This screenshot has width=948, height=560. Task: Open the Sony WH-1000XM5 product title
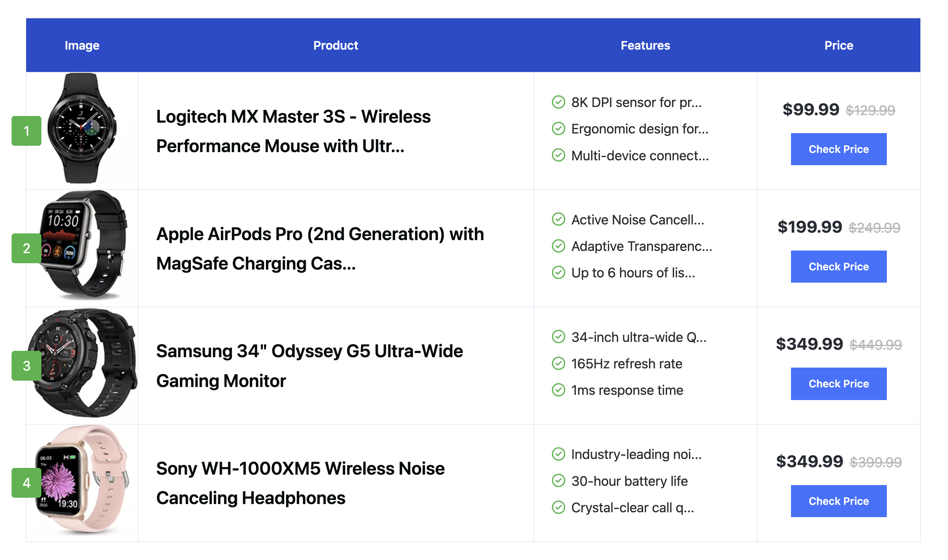[301, 483]
